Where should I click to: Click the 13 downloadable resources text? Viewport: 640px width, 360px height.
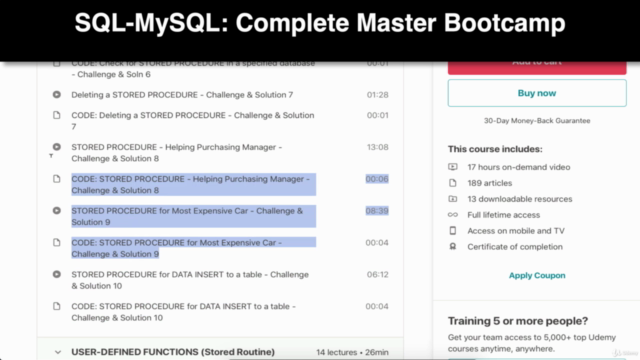[x=520, y=199]
